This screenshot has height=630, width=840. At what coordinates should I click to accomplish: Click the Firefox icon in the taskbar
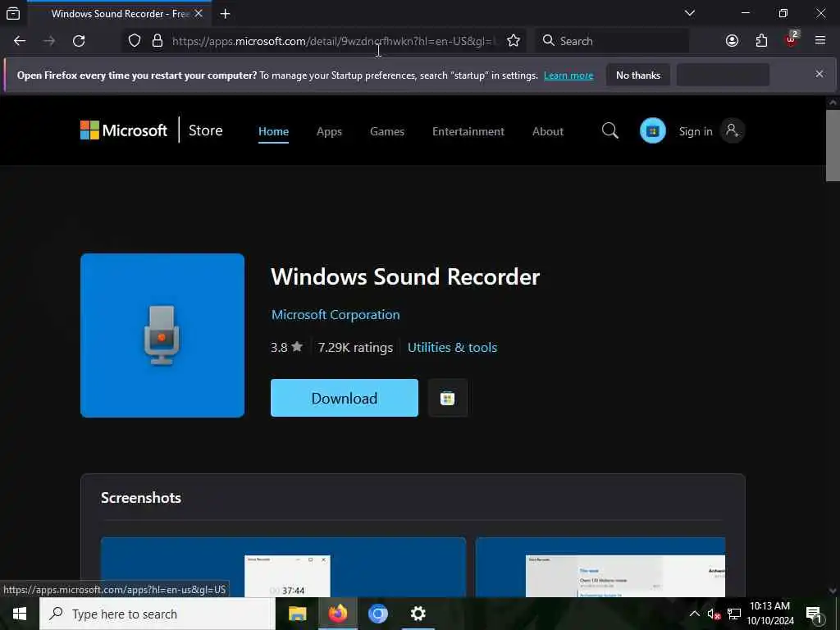point(337,614)
